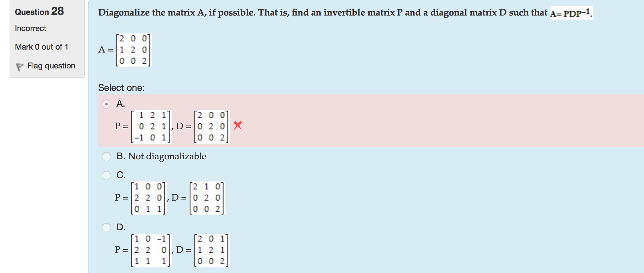Click the Incorrect status label
This screenshot has height=273, width=644.
tap(30, 28)
